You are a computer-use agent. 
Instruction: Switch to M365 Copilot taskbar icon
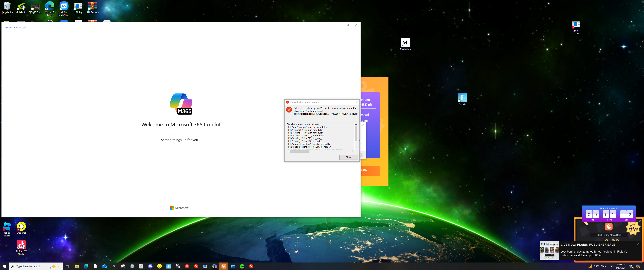click(215, 266)
